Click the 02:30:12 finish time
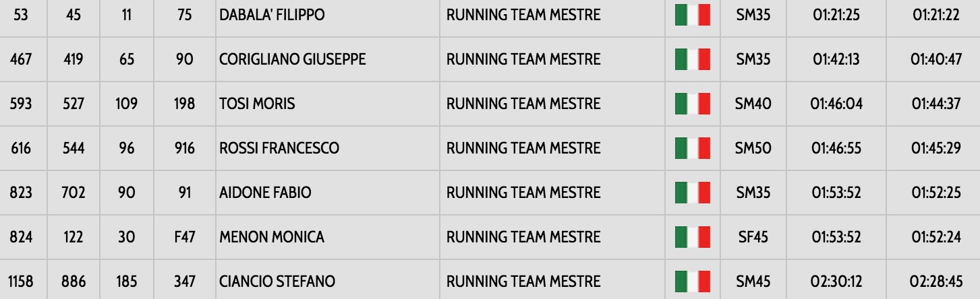The width and height of the screenshot is (980, 299). [836, 281]
